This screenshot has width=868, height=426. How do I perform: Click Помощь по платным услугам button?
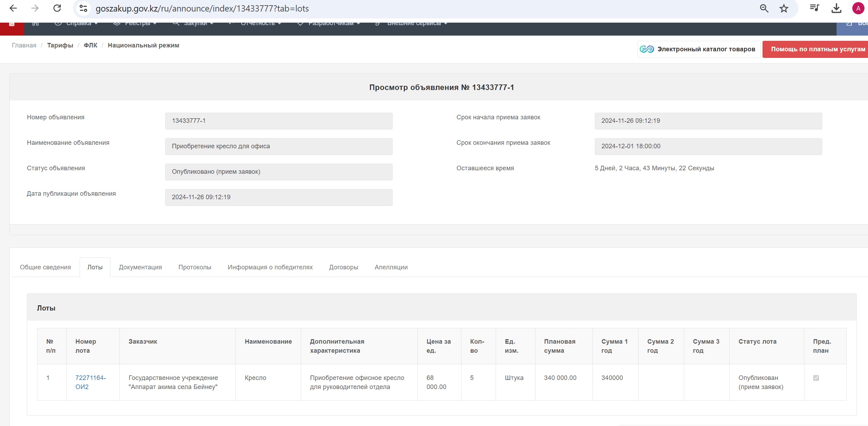(x=816, y=49)
